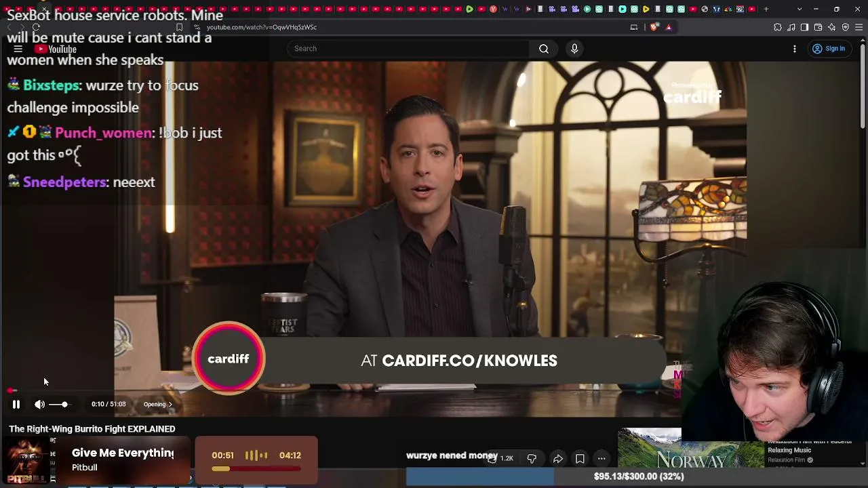Switch to the green play-icon browser tab
The height and width of the screenshot is (488, 868).
pyautogui.click(x=469, y=9)
